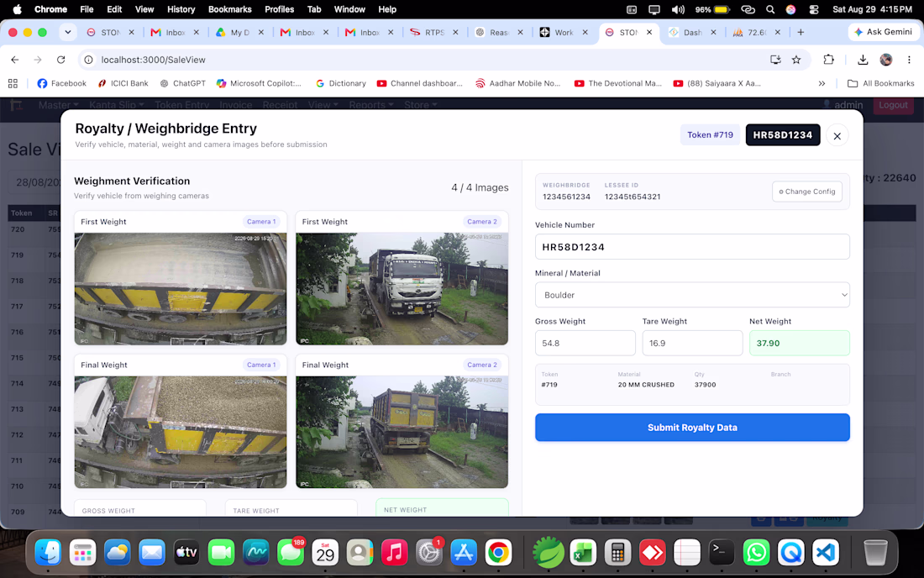Open the Facebook bookmark

coord(62,84)
